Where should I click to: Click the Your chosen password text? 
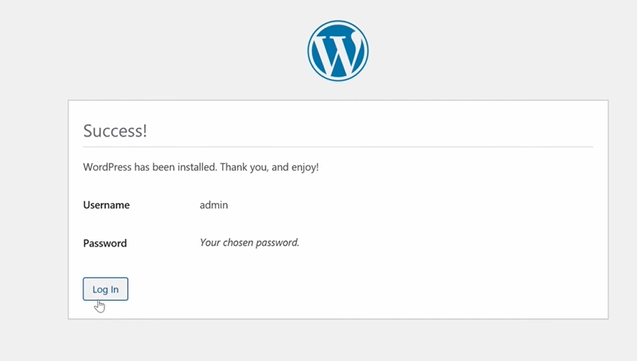[249, 242]
